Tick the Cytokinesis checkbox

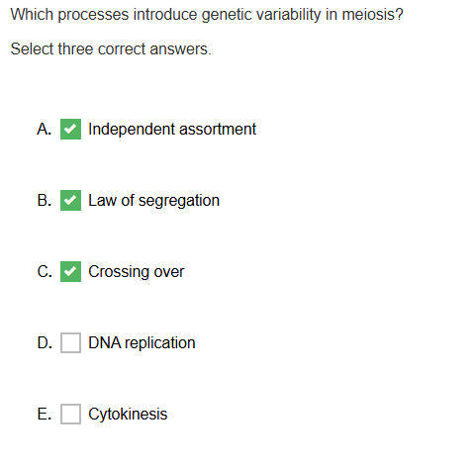pyautogui.click(x=70, y=414)
